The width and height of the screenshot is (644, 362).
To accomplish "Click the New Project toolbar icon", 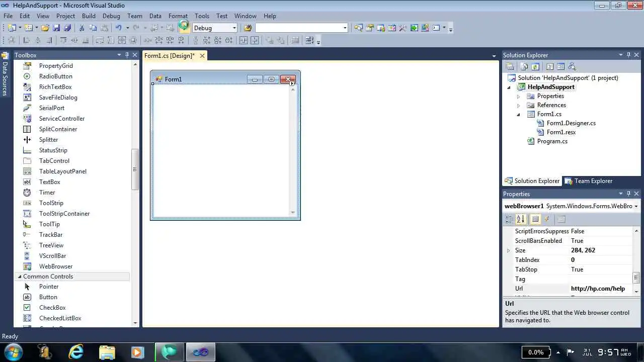I will [x=12, y=28].
